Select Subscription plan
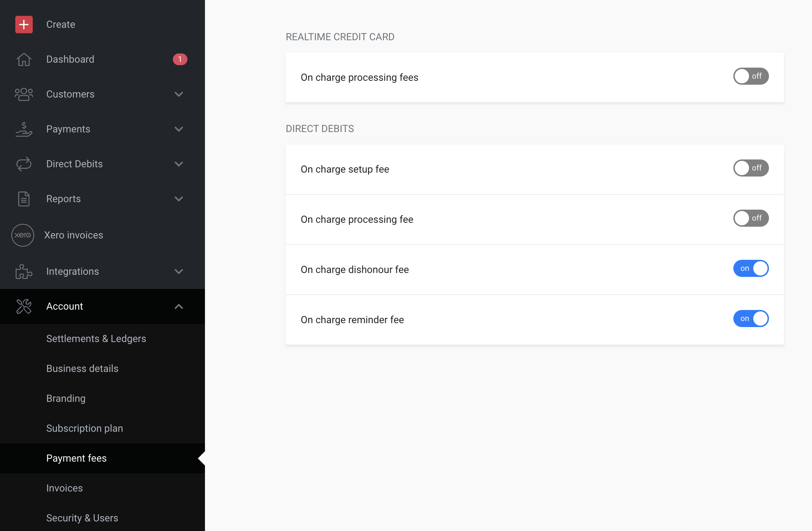The height and width of the screenshot is (531, 812). click(85, 429)
